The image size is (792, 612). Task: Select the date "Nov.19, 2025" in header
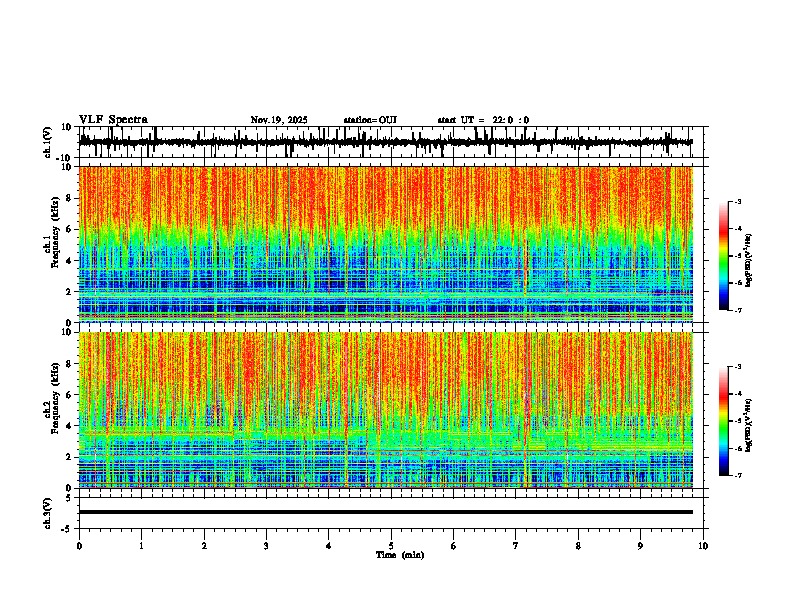tap(279, 120)
